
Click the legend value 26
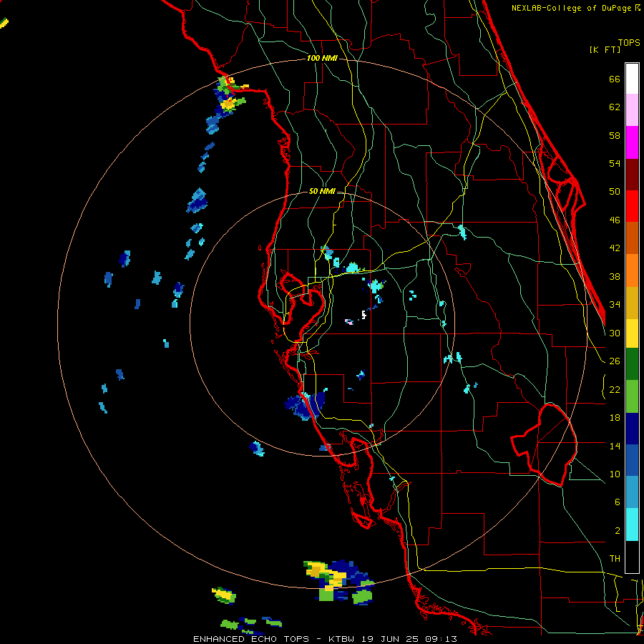[x=615, y=361]
